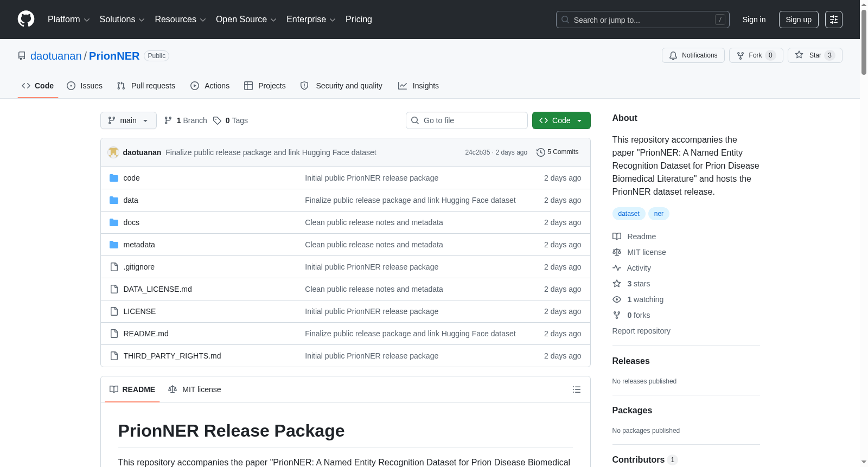The height and width of the screenshot is (467, 868).
Task: View the 5 Commits history
Action: coord(557,152)
